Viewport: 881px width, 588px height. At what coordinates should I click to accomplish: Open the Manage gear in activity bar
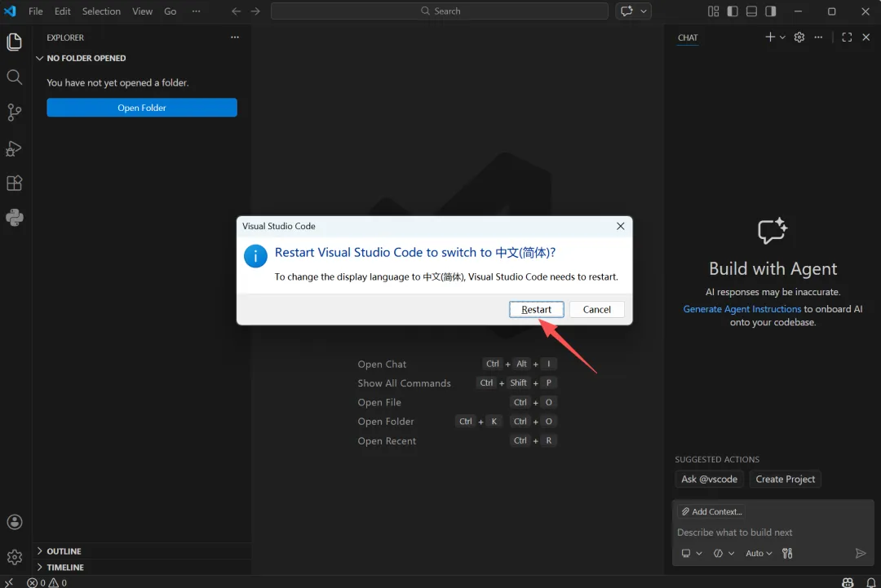coord(15,556)
